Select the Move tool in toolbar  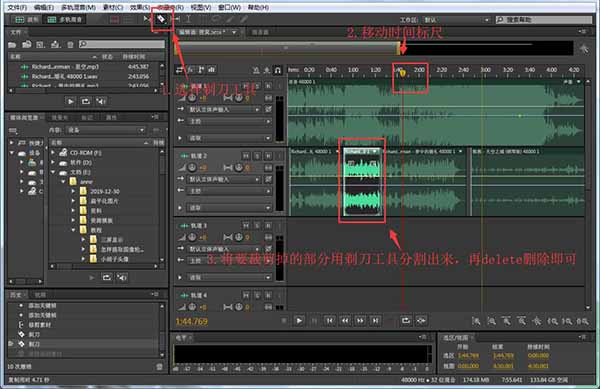point(147,19)
